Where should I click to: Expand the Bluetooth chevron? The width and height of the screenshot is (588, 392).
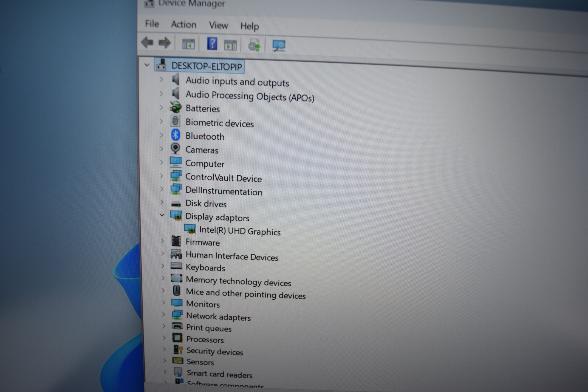coord(161,135)
